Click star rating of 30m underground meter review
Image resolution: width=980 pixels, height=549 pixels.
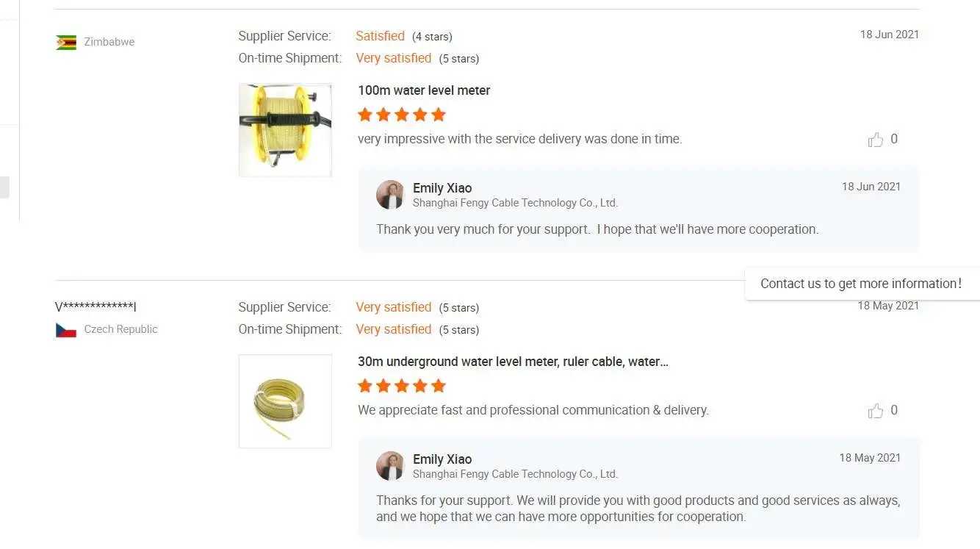(x=402, y=386)
